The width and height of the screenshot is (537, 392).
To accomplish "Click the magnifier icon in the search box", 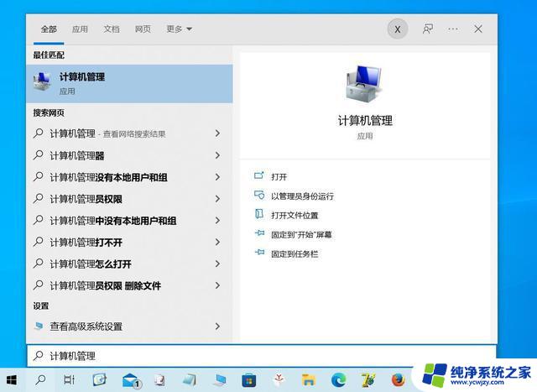I will tap(39, 356).
